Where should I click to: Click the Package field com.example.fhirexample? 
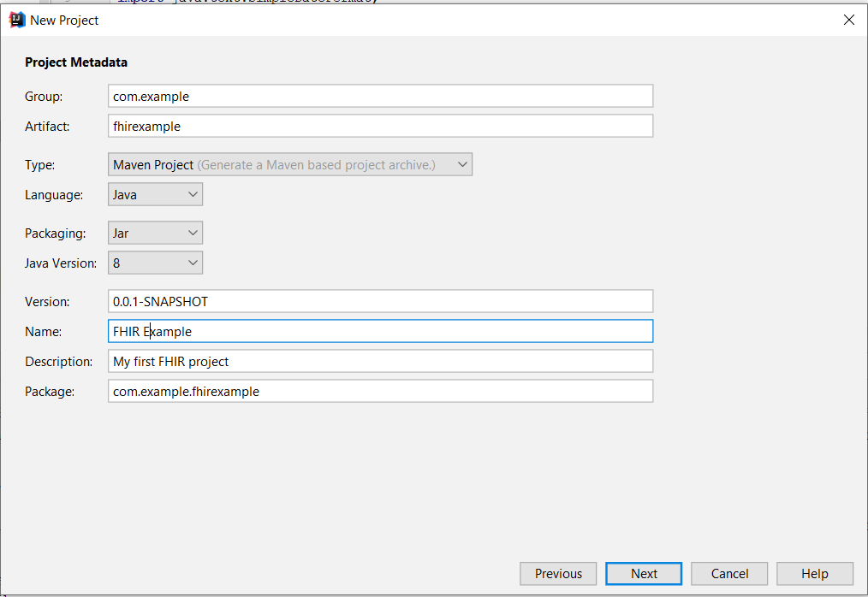(x=380, y=392)
